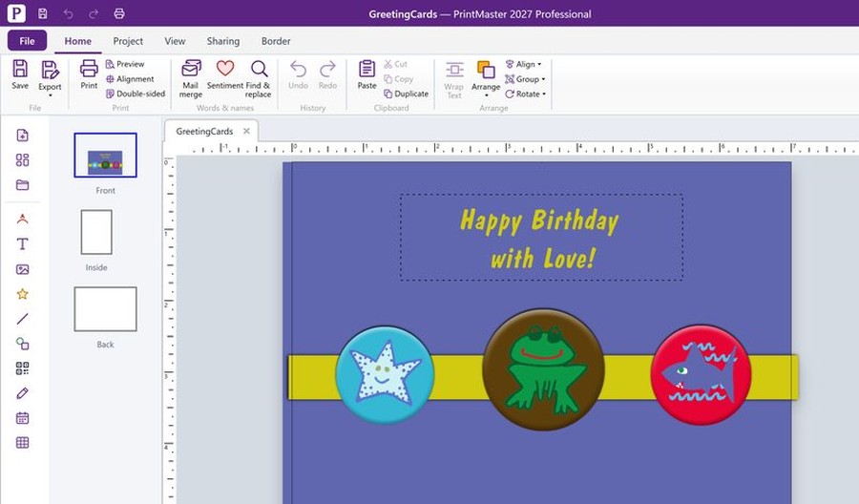
Task: Click the PrintMaster app logo icon
Action: click(16, 13)
